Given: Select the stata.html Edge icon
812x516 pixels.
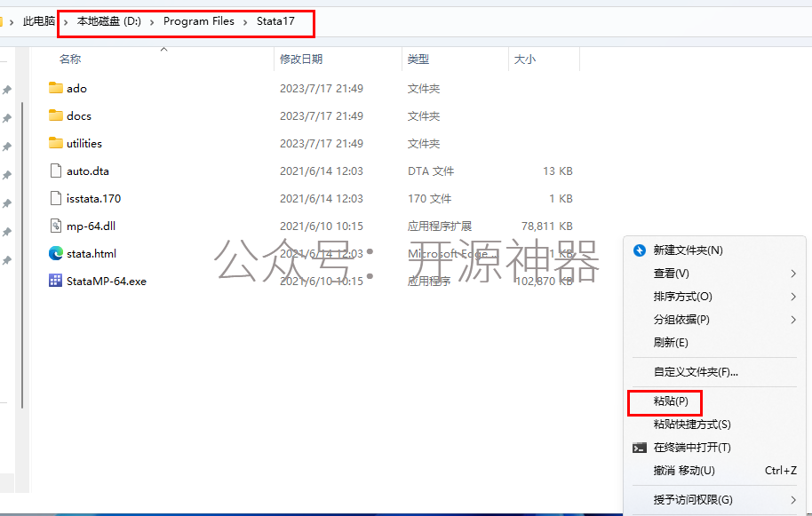Looking at the screenshot, I should pyautogui.click(x=55, y=253).
